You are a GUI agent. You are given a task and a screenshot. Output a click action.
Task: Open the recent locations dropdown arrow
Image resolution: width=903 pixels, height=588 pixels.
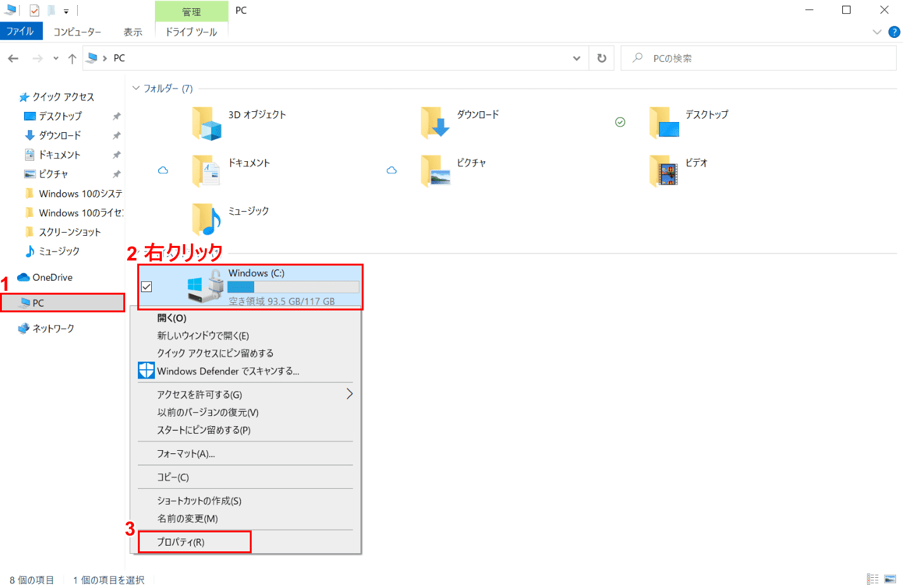(x=56, y=58)
